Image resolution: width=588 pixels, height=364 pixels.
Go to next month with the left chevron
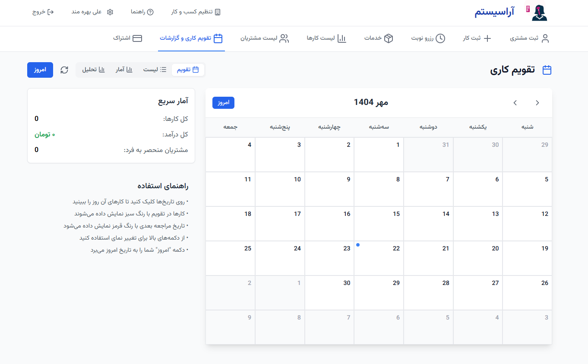click(x=515, y=103)
